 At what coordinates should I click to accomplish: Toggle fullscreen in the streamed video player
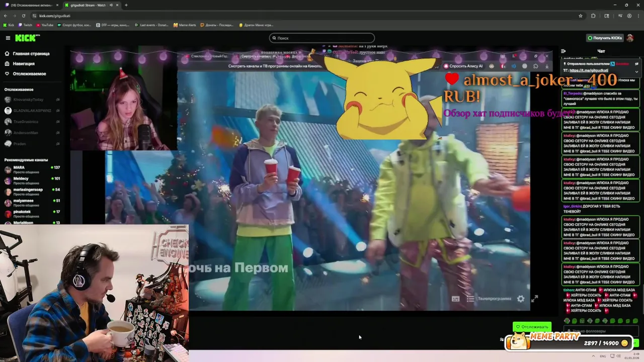[x=534, y=299]
